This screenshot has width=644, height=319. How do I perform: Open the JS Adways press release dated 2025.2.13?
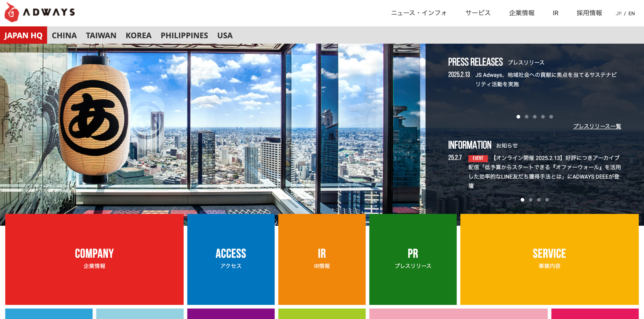pyautogui.click(x=546, y=79)
